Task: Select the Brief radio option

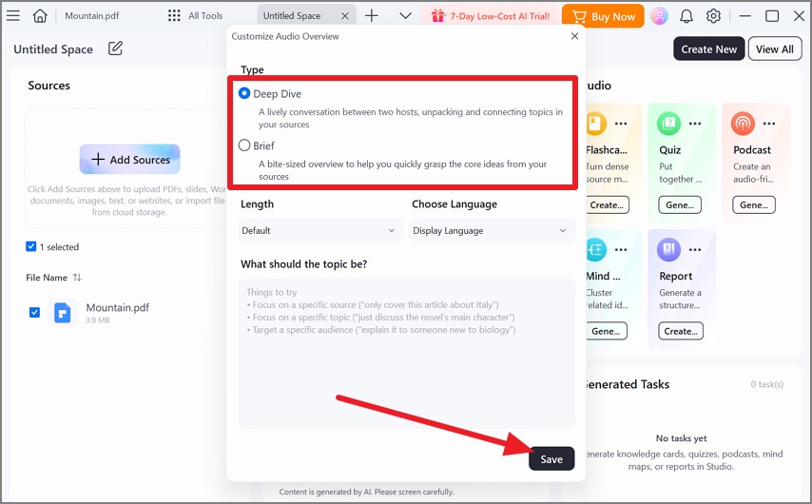Action: pos(244,145)
